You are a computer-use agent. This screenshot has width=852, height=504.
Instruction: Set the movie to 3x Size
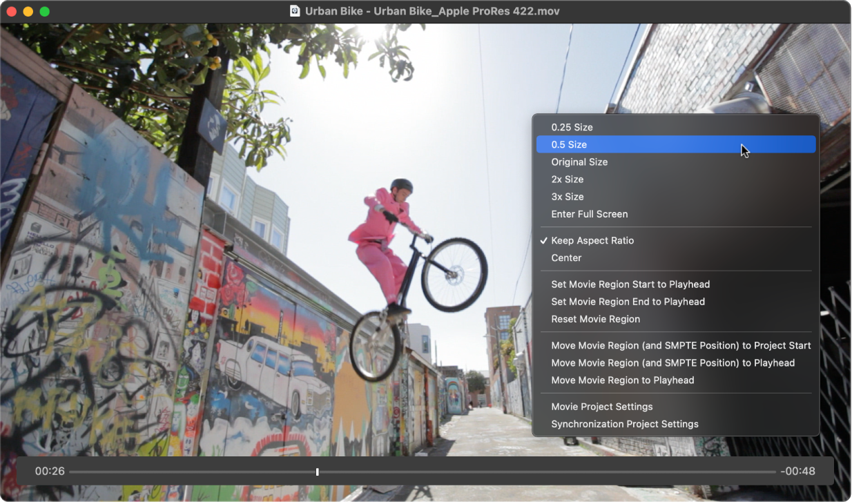pyautogui.click(x=567, y=196)
